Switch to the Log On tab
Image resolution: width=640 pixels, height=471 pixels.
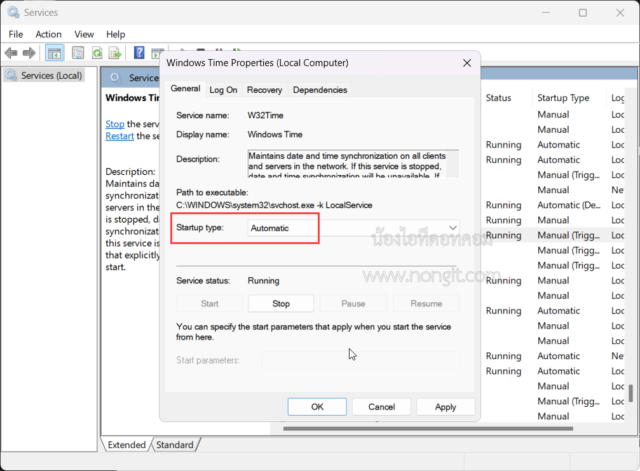(x=223, y=90)
